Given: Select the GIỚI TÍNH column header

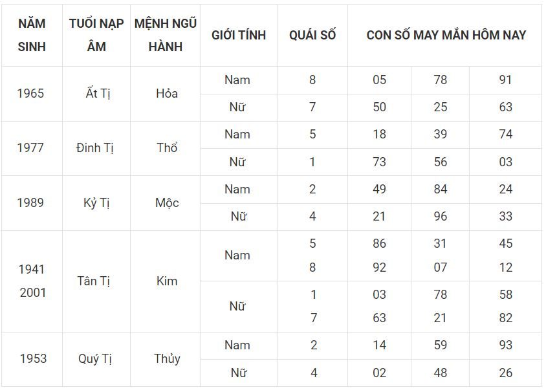Looking at the screenshot, I should [239, 35].
